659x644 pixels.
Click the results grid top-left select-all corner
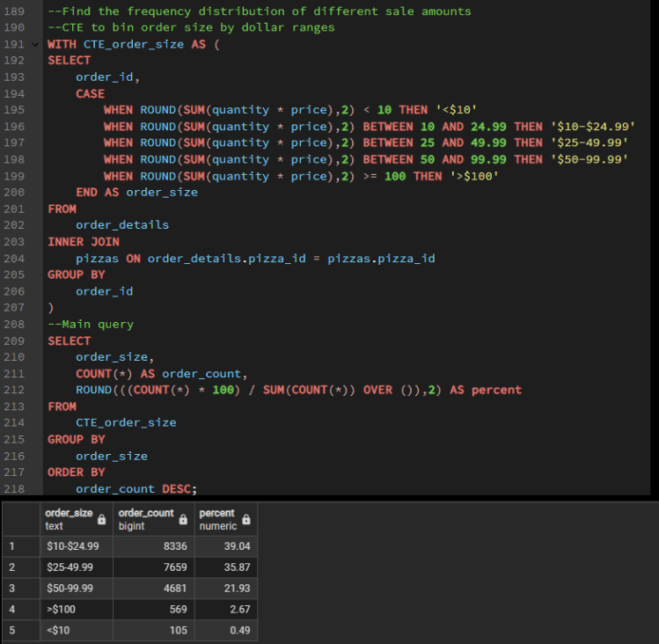point(18,519)
